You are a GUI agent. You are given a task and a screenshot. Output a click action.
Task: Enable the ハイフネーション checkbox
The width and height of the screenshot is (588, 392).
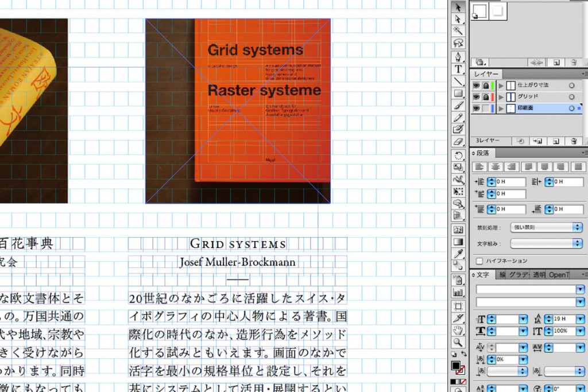(x=479, y=261)
